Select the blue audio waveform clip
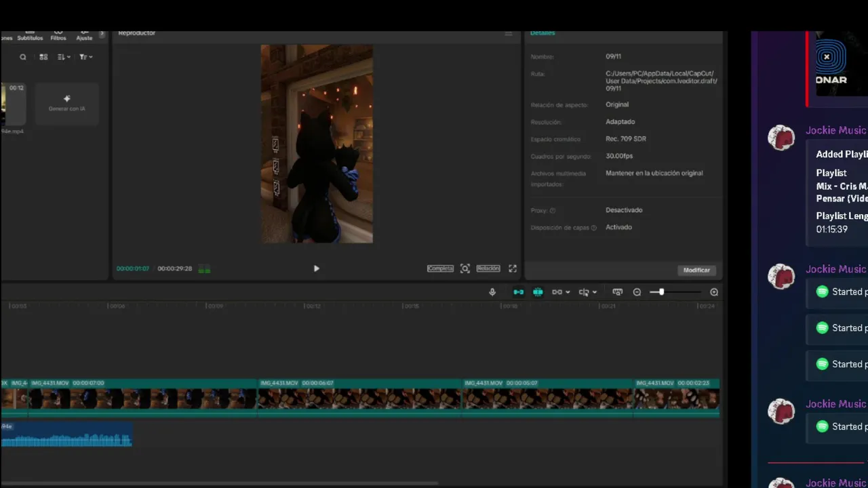This screenshot has width=868, height=488. coord(66,434)
